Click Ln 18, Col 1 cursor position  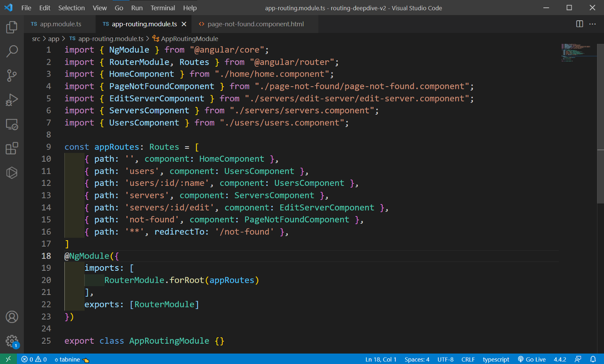tap(381, 359)
